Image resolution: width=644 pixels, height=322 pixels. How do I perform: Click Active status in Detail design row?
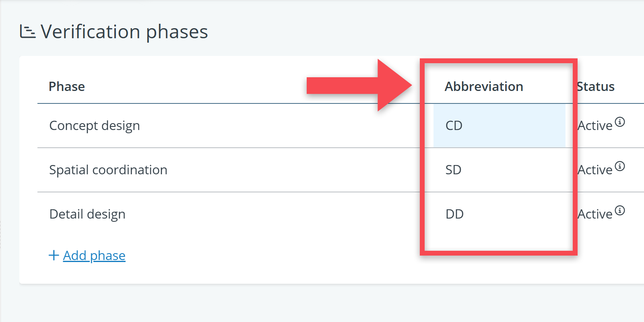[x=595, y=215]
